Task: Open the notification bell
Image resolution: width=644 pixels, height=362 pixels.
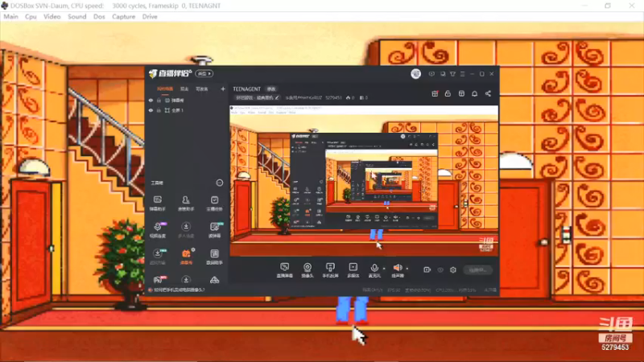Action: tap(474, 93)
